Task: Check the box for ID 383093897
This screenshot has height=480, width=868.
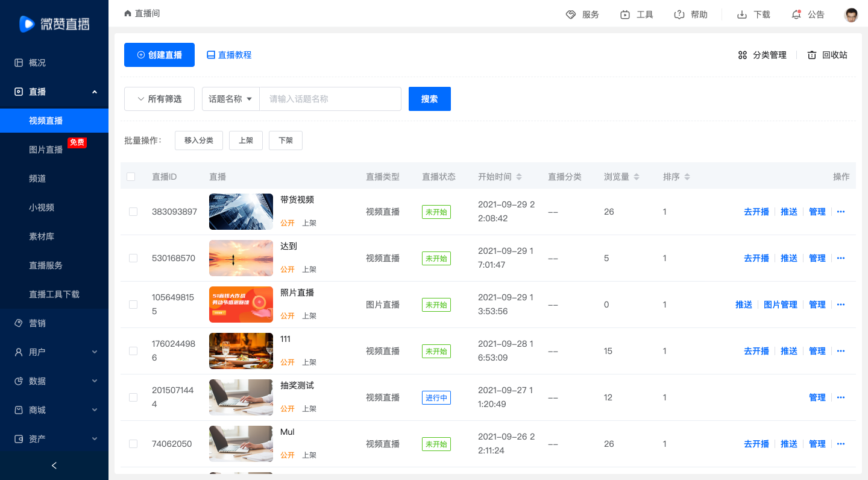Action: (x=133, y=212)
